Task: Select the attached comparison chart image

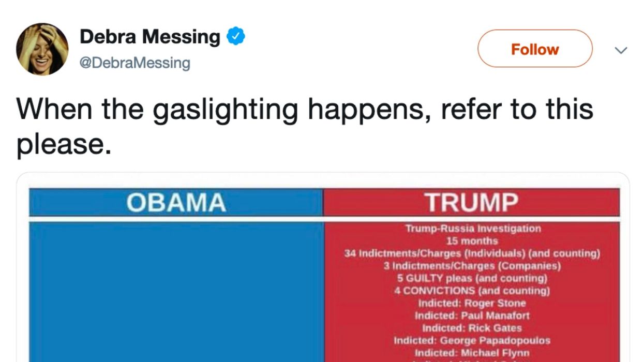Action: pyautogui.click(x=321, y=269)
